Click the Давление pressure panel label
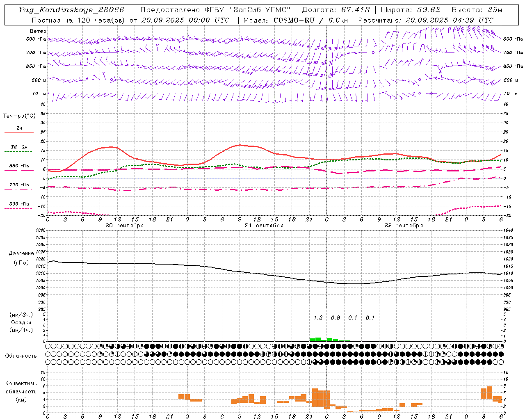525x420 pixels. (21, 253)
